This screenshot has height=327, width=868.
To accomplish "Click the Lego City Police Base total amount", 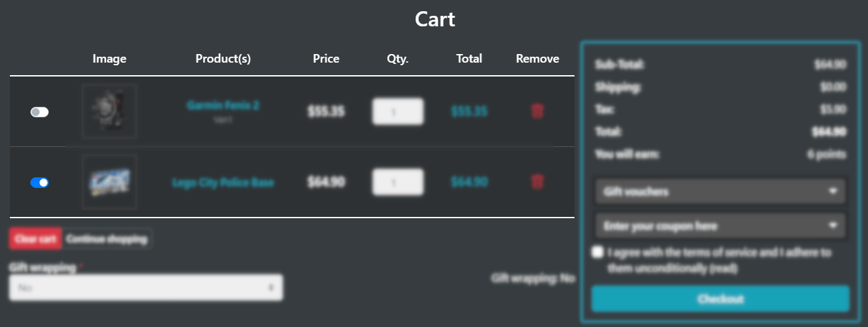I will click(469, 182).
